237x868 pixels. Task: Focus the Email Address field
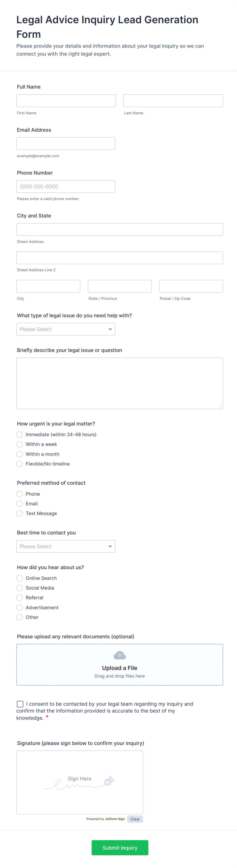[x=66, y=143]
